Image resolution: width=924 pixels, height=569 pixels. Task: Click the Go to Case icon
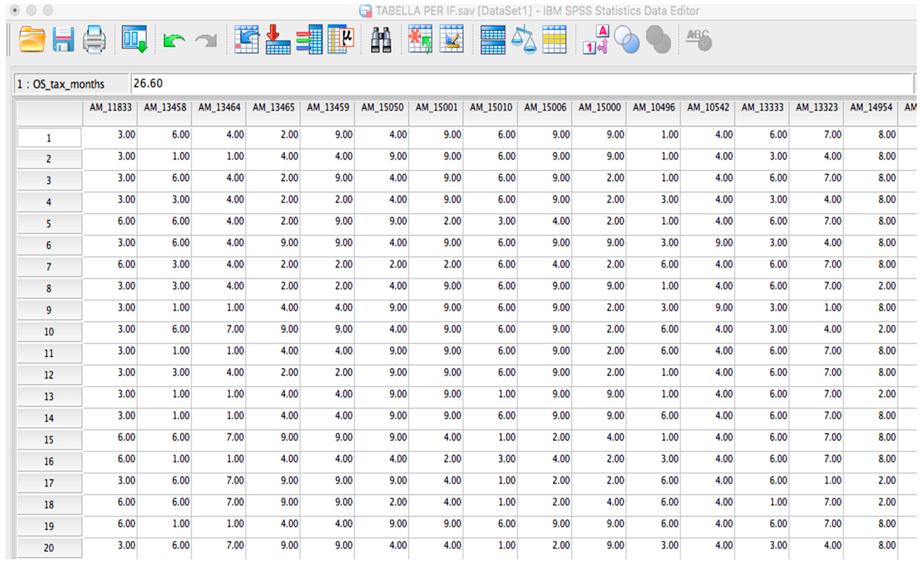click(247, 39)
